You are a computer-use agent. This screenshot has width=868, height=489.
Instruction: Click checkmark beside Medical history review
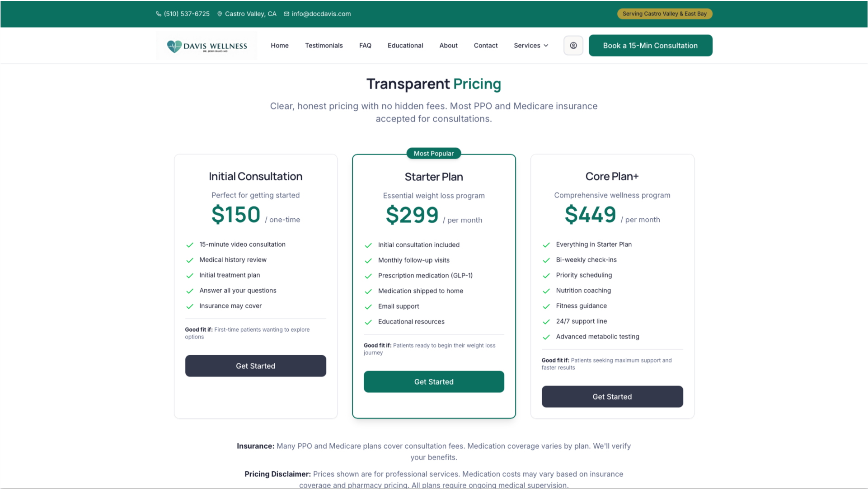pos(190,260)
